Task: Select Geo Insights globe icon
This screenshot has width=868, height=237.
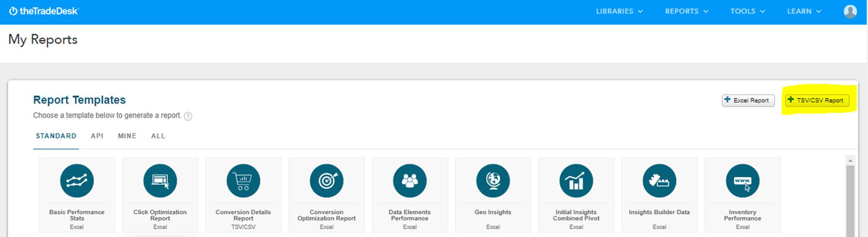Action: [x=493, y=181]
